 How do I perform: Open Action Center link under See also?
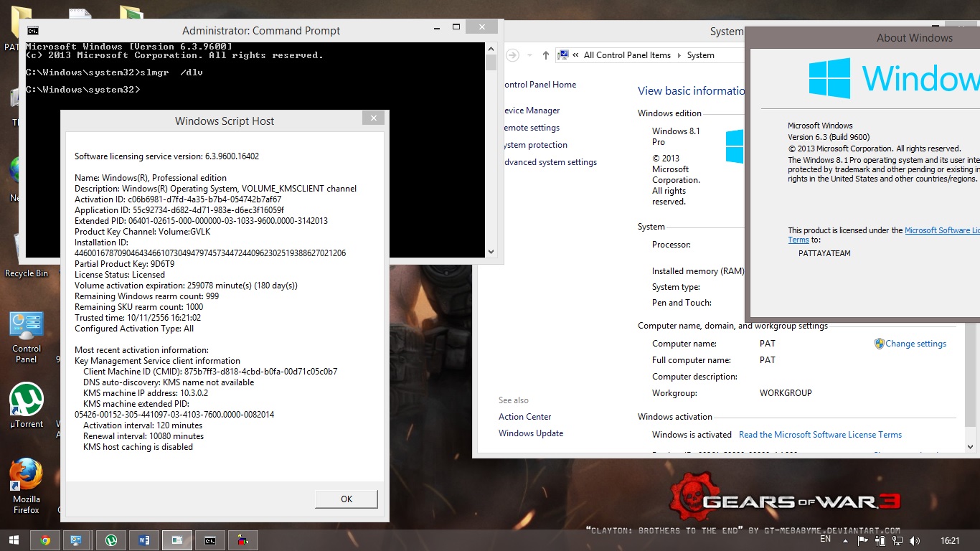click(x=525, y=417)
